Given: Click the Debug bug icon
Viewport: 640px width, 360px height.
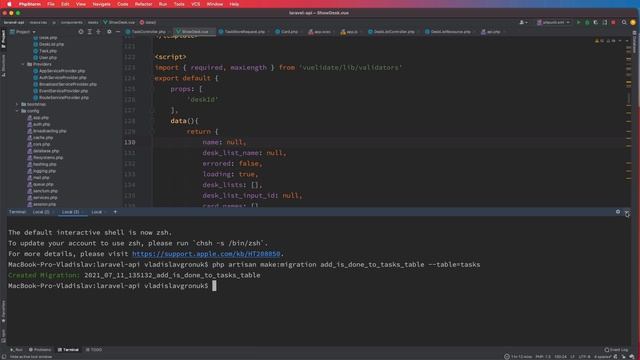Looking at the screenshot, I should click(x=587, y=22).
